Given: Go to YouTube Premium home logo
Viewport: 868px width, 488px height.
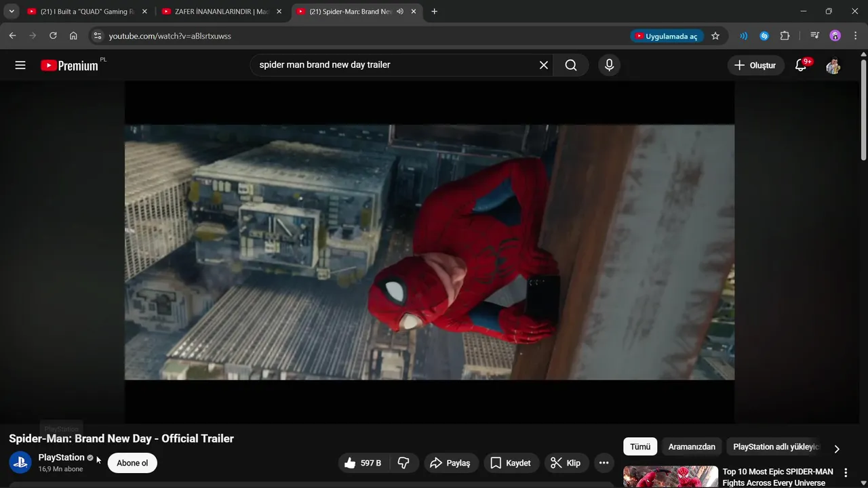Looking at the screenshot, I should 69,65.
